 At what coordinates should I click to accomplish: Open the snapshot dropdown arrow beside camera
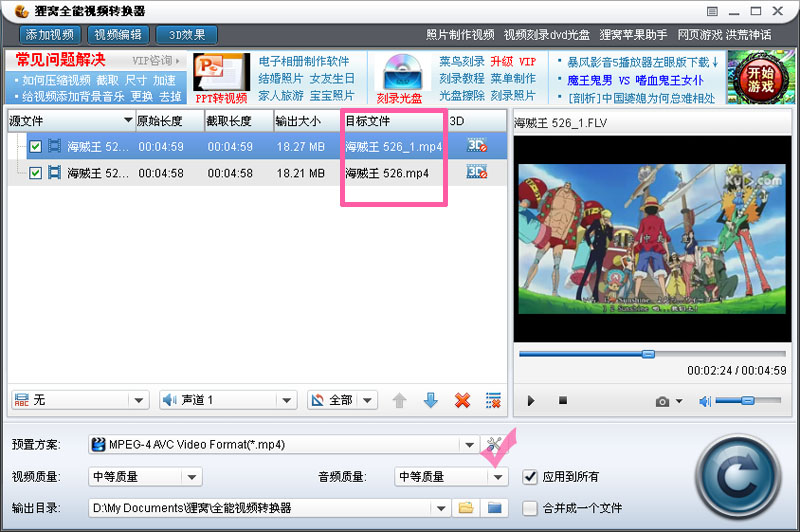(x=679, y=401)
